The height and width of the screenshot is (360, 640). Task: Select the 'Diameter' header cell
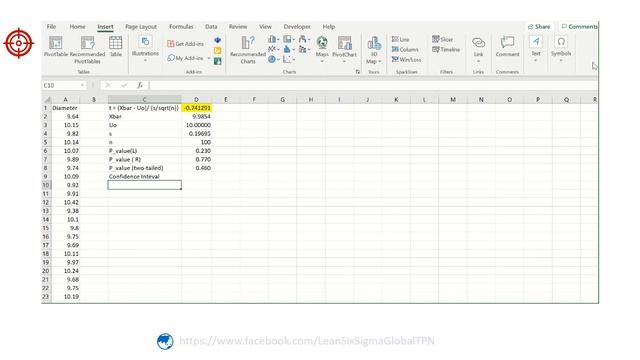click(x=65, y=108)
